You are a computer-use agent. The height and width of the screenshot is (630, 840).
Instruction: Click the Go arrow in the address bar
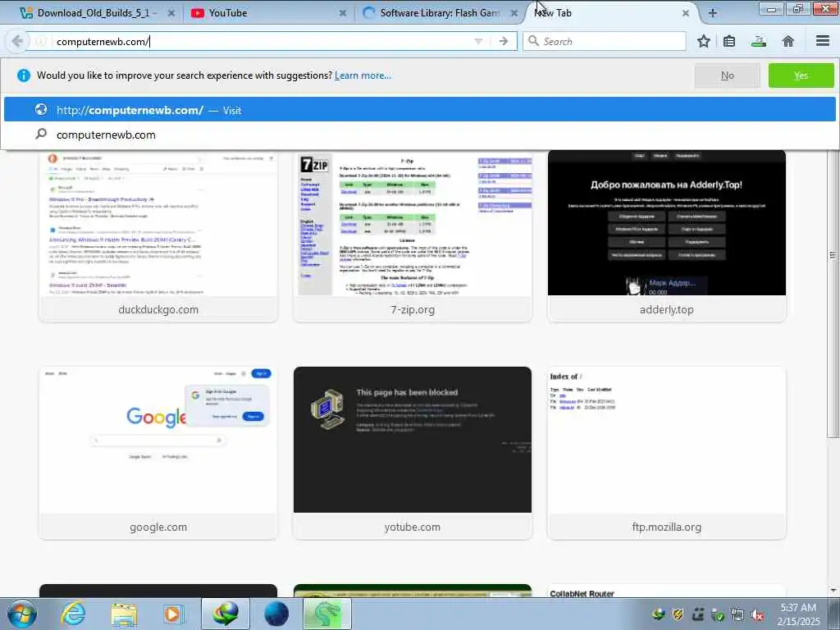click(x=503, y=41)
